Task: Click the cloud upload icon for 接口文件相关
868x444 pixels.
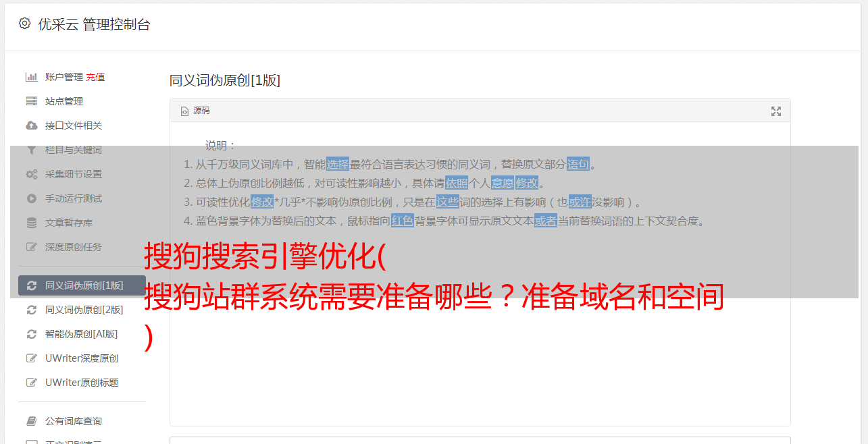Action: pos(31,126)
